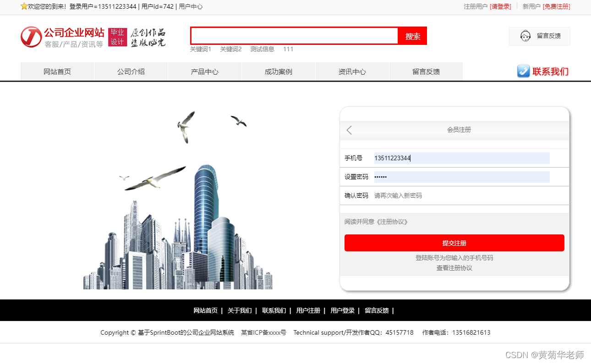Go back using the left chevron arrow
The height and width of the screenshot is (364, 591).
(349, 130)
